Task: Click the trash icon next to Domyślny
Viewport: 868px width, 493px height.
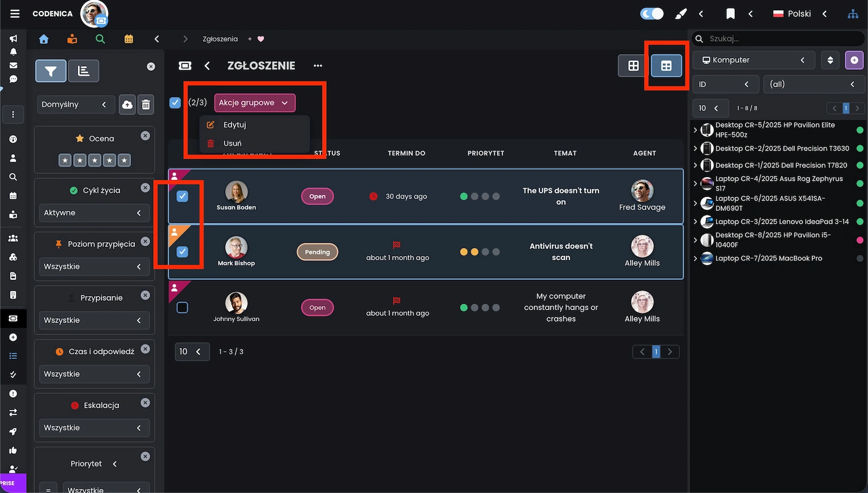Action: 146,105
